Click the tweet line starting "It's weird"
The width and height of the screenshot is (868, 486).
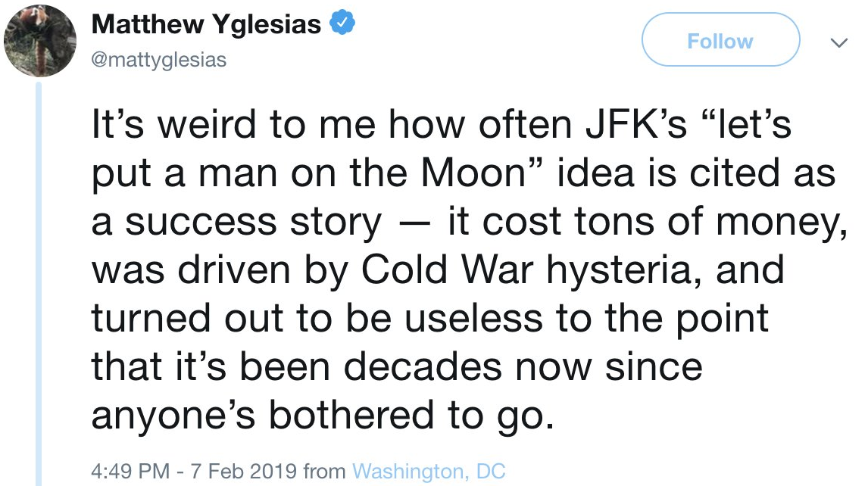pos(441,125)
